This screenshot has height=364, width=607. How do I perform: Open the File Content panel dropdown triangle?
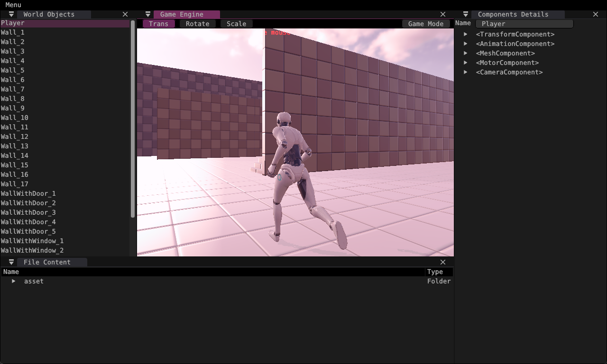coord(11,262)
